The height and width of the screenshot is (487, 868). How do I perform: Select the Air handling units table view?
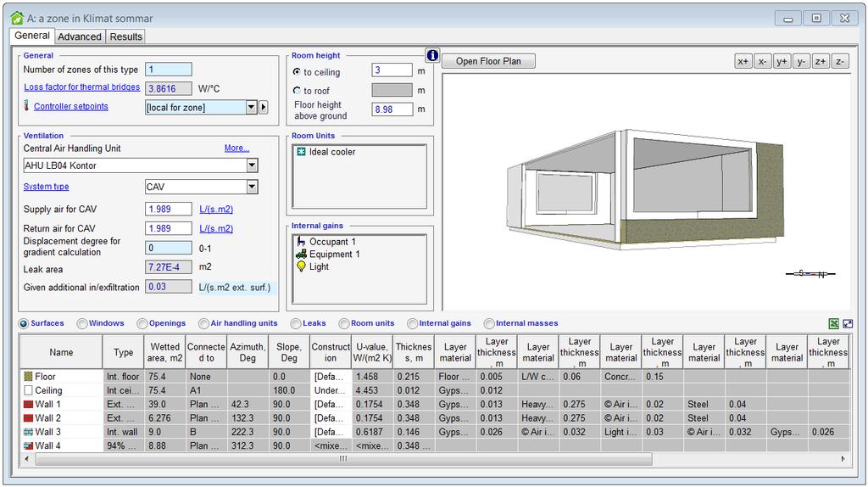203,323
